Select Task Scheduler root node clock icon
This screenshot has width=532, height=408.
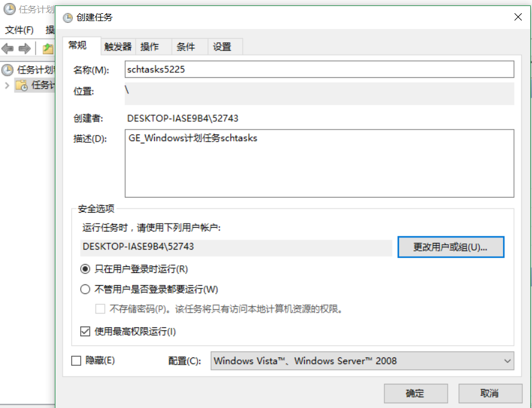tap(7, 70)
